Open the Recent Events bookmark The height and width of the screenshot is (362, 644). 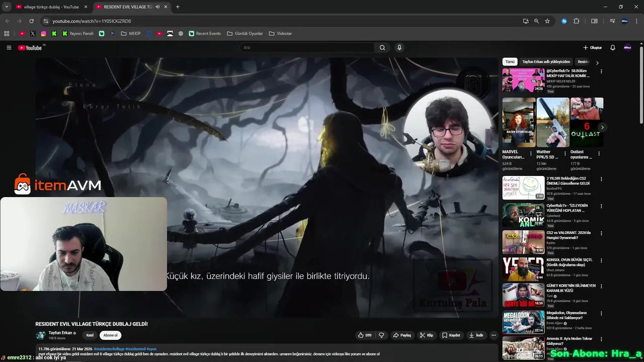click(205, 34)
